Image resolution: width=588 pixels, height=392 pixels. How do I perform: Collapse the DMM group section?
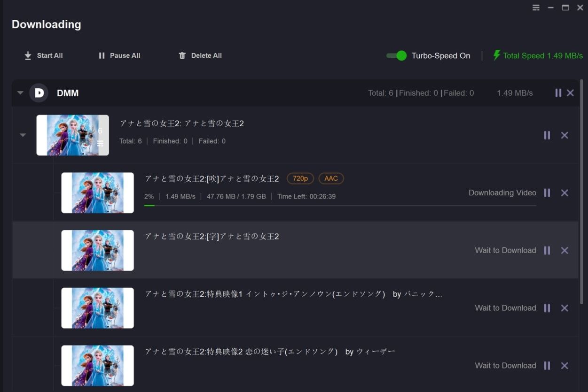20,93
